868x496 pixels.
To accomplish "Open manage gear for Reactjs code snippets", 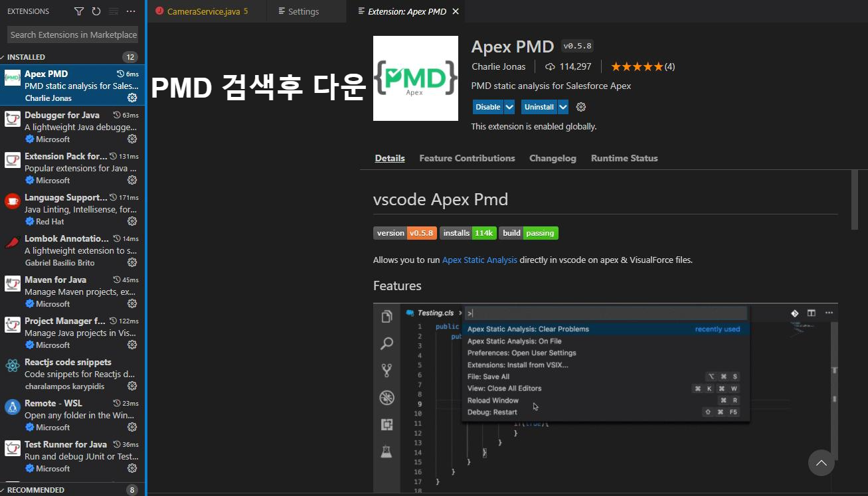I will pos(132,386).
